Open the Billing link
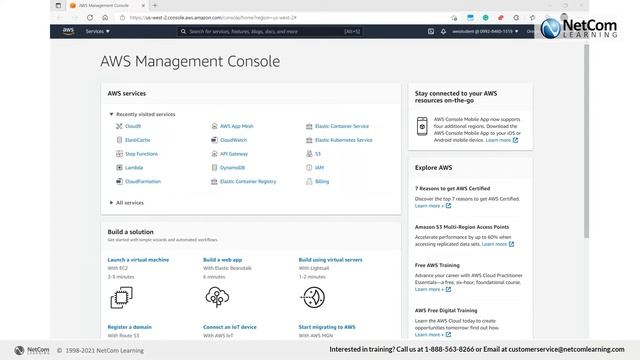 pyautogui.click(x=322, y=181)
